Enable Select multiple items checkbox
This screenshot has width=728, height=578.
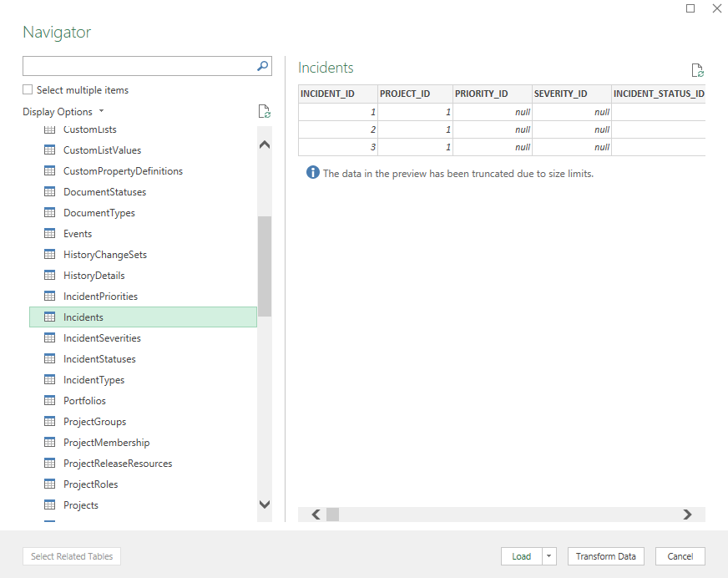coord(28,90)
